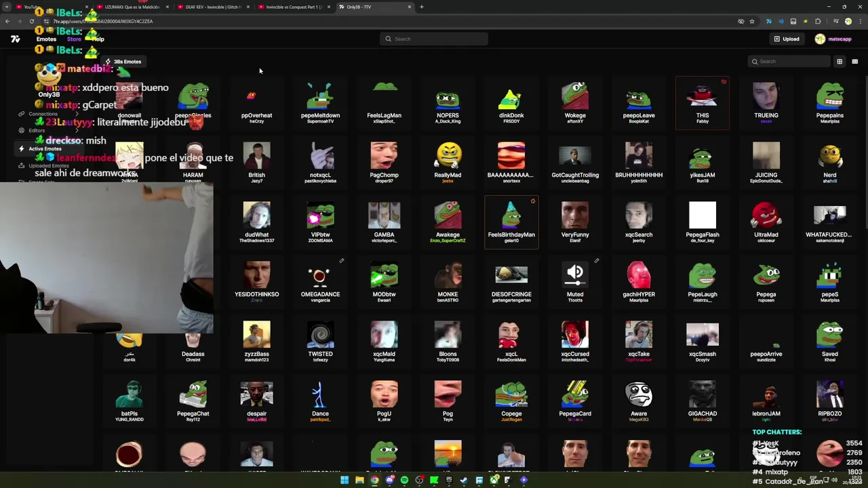
Task: Bookmark this page with the star icon
Action: [752, 21]
